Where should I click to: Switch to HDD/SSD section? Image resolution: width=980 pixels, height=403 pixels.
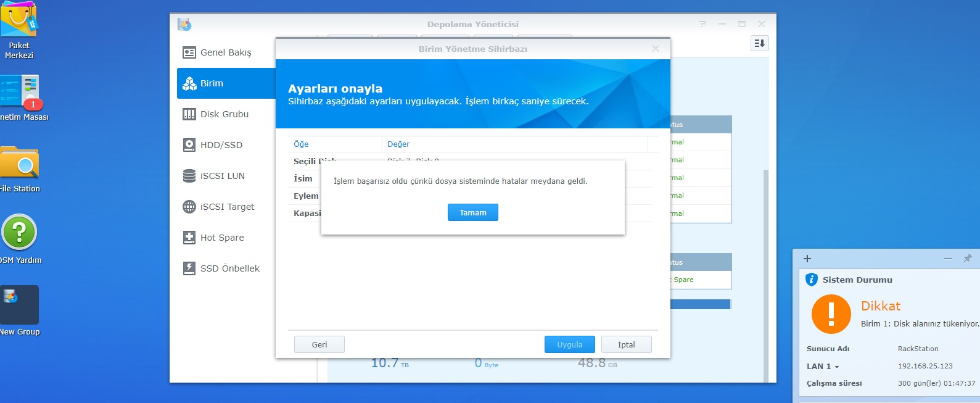[221, 145]
